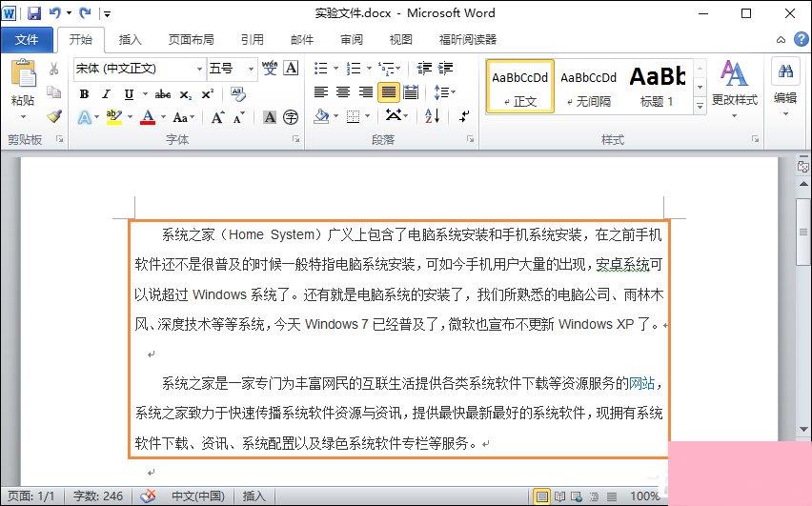812x506 pixels.
Task: Open the font size dropdown 五号
Action: point(252,69)
